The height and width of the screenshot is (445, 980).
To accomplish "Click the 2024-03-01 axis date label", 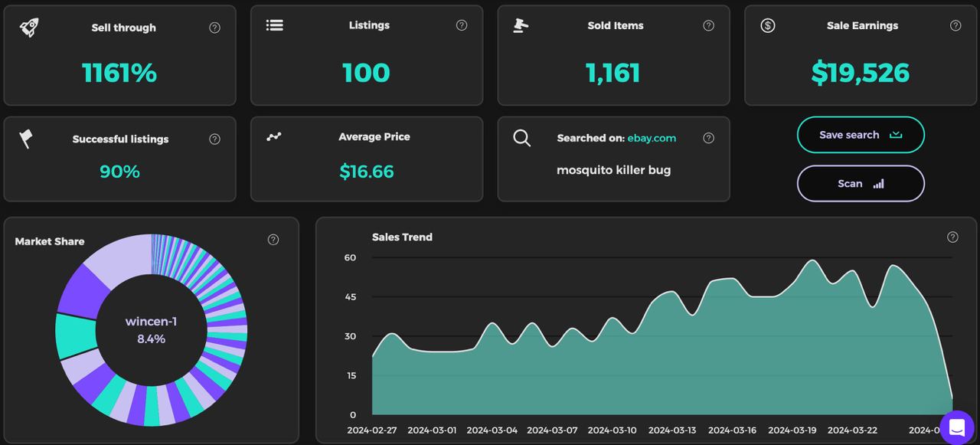I will point(432,430).
